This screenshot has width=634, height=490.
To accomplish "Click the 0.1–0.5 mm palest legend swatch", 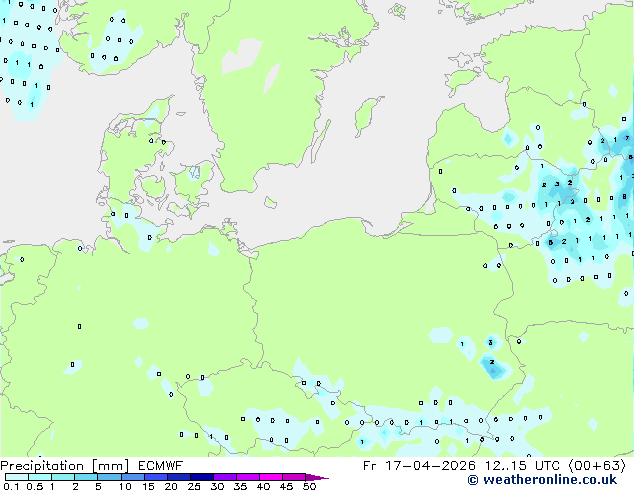I will tap(17, 477).
